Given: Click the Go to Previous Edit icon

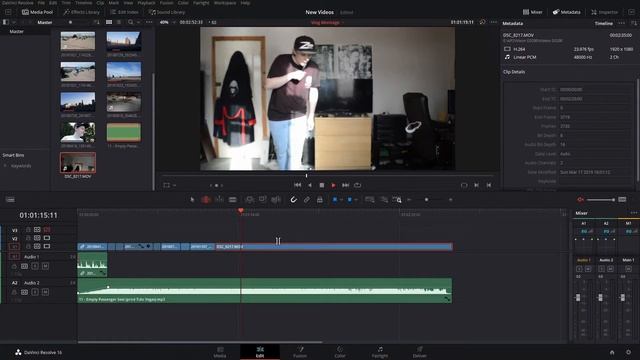Looking at the screenshot, I should tap(489, 185).
